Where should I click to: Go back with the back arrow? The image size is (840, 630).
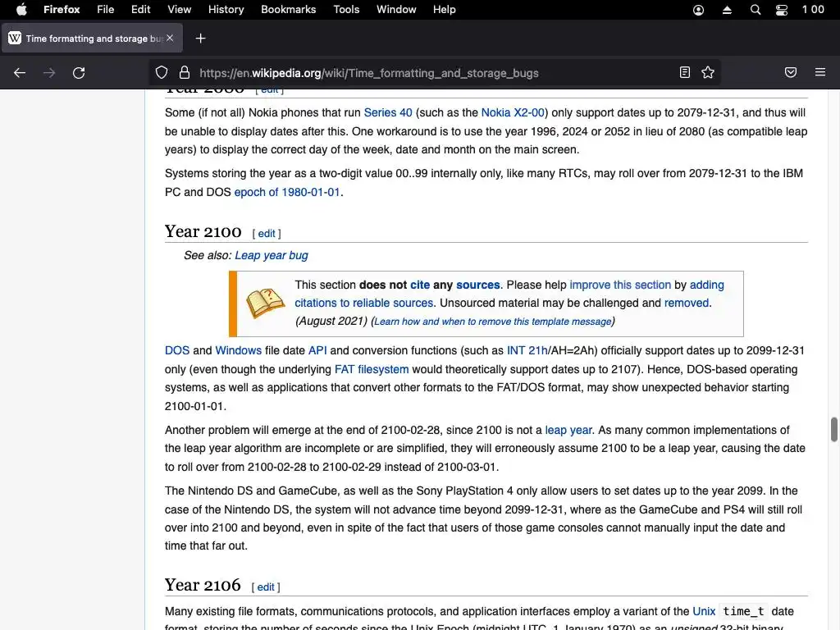pyautogui.click(x=20, y=73)
